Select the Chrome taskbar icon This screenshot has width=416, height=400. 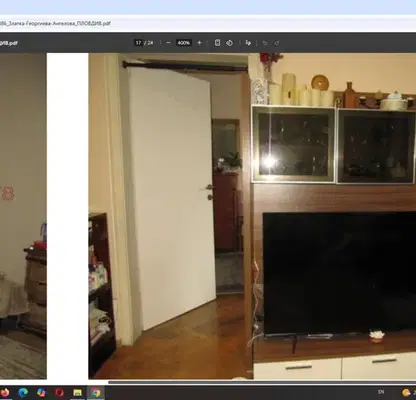point(96,392)
